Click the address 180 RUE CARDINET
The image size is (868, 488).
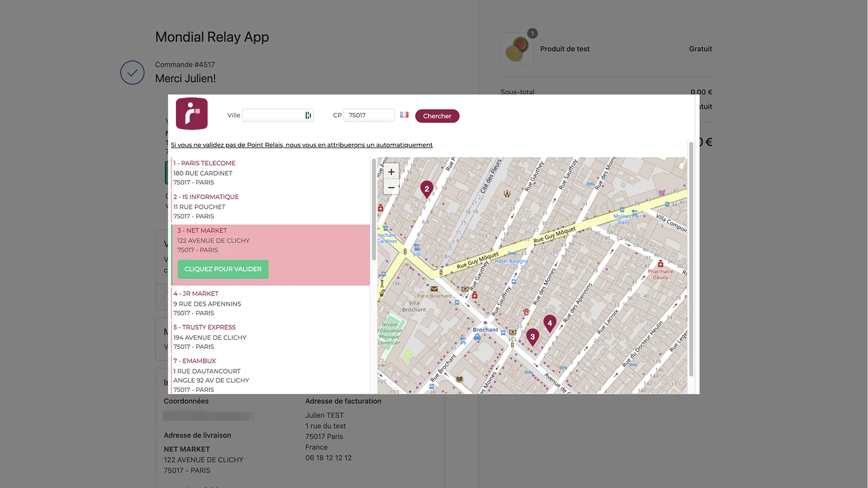pyautogui.click(x=203, y=174)
